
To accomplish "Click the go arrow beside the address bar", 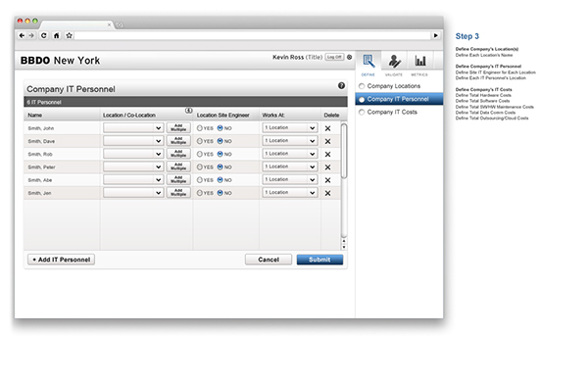I will pyautogui.click(x=436, y=35).
